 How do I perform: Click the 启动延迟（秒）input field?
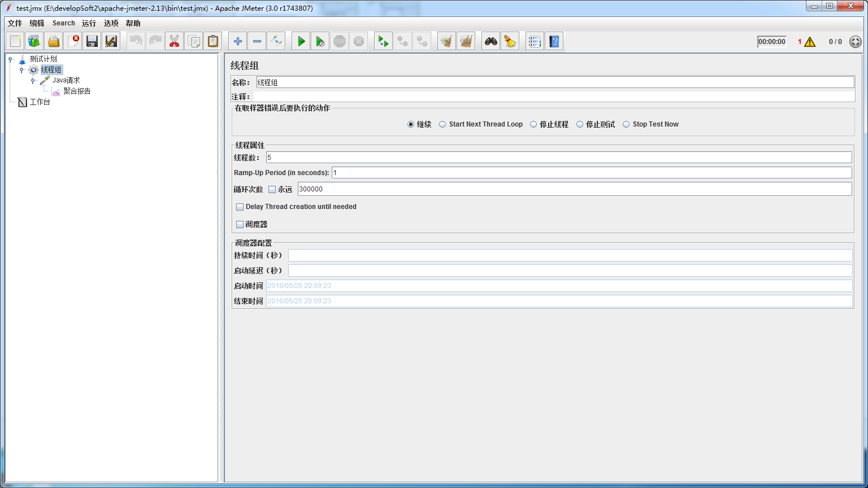[x=570, y=271]
